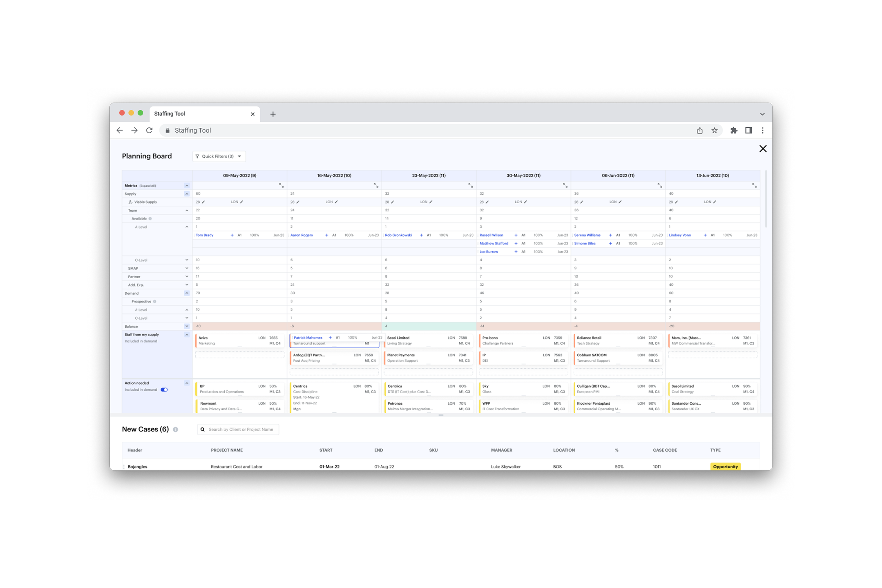Open Quick Filters (3) dropdown
Screen dimensions: 882x588
point(219,156)
